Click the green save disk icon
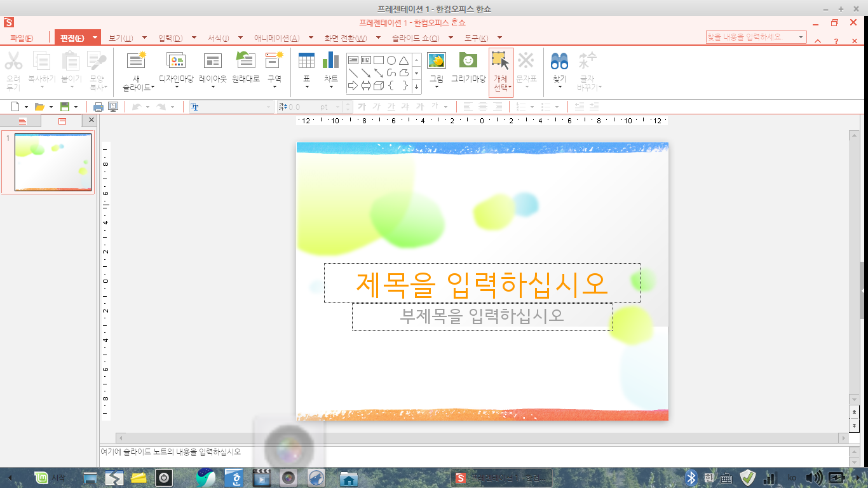This screenshot has height=488, width=868. tap(64, 107)
